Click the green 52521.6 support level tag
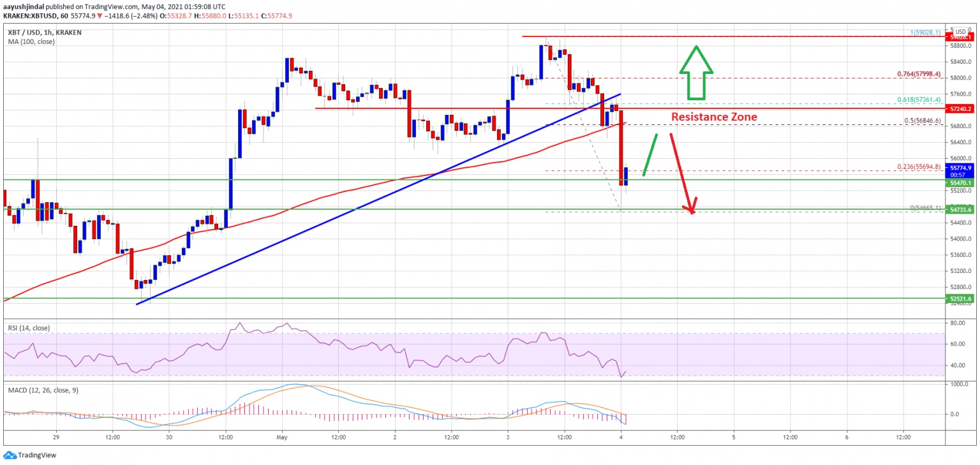980x465 pixels. tap(958, 299)
